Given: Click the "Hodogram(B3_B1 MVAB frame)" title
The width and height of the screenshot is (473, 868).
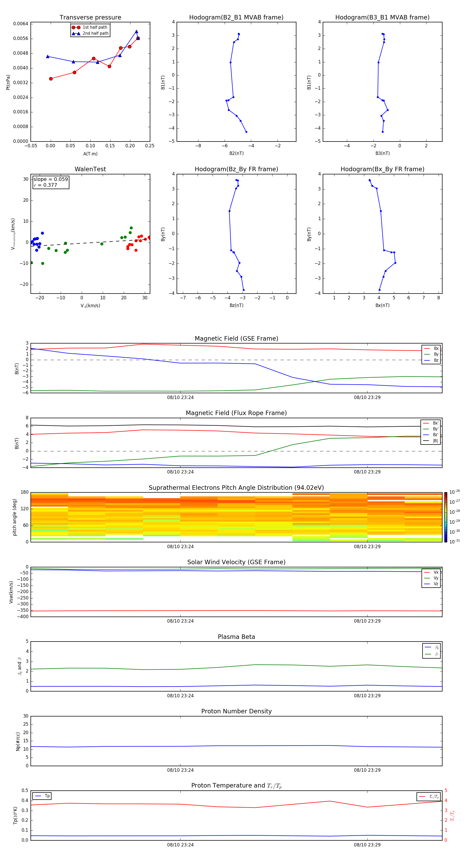Looking at the screenshot, I should click(382, 17).
